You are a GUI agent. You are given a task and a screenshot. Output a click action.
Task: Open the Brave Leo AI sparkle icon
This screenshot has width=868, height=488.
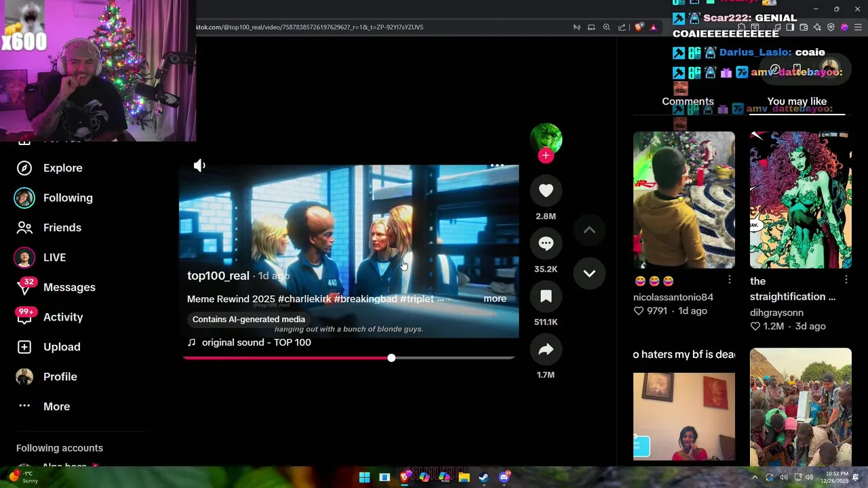(817, 27)
